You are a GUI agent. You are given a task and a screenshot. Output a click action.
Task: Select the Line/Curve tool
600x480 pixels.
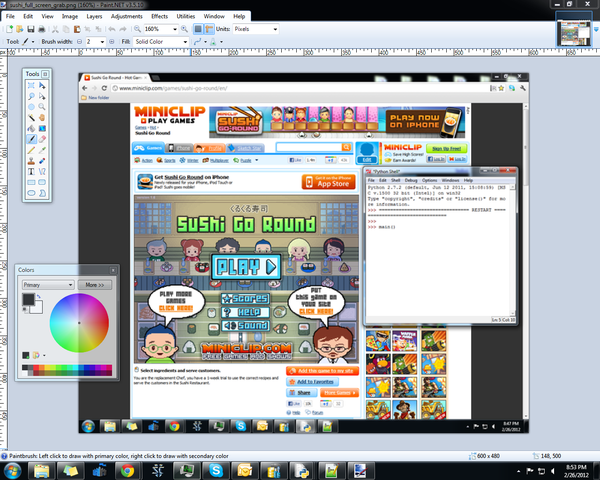point(42,171)
